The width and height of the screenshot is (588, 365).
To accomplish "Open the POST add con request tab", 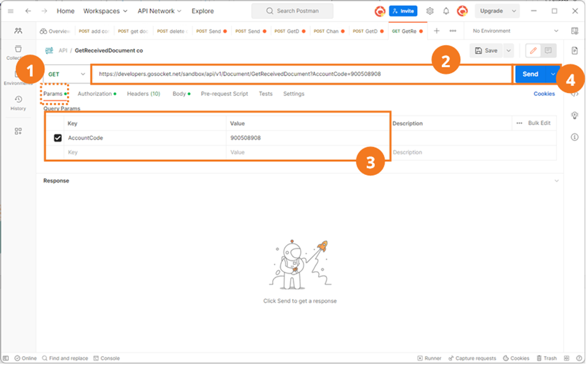I will pyautogui.click(x=94, y=31).
